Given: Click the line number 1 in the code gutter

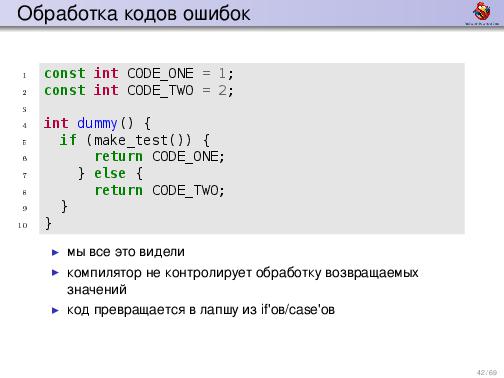Looking at the screenshot, I should [x=24, y=76].
